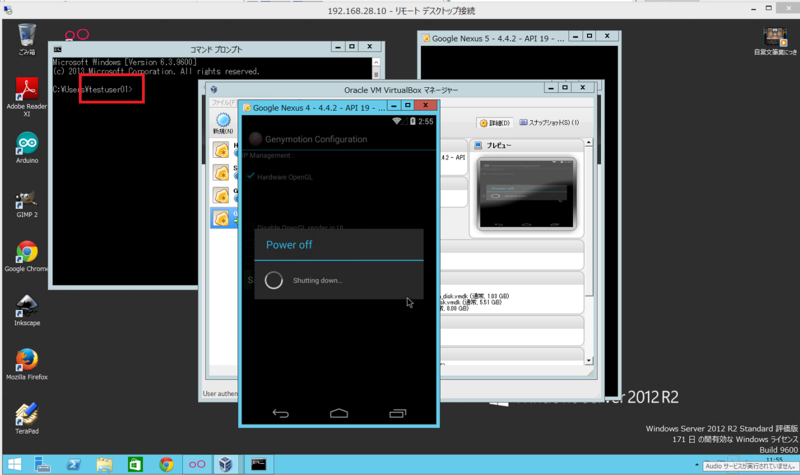Select the VM entry starting with S in VirtualBox

[x=224, y=172]
